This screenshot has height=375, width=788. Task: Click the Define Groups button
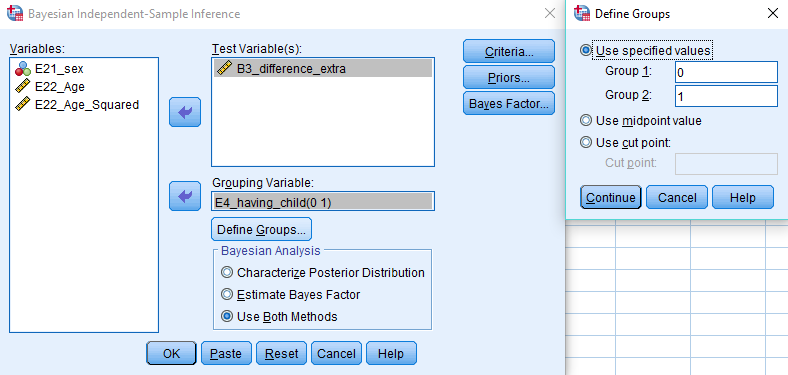tap(261, 230)
